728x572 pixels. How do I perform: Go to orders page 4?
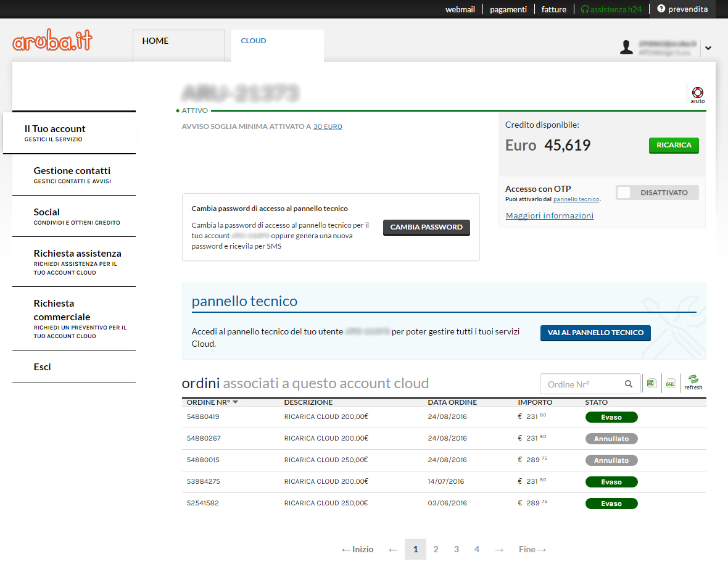tap(477, 549)
